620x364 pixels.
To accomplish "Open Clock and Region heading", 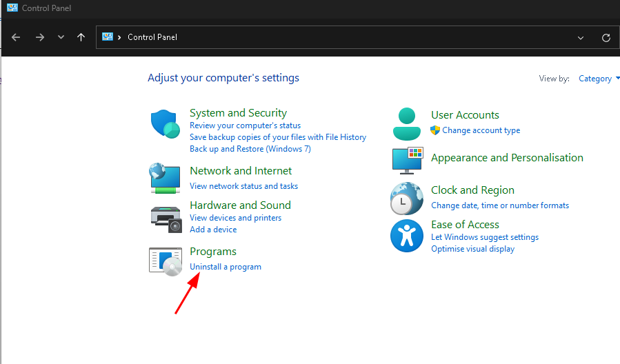I will (472, 190).
